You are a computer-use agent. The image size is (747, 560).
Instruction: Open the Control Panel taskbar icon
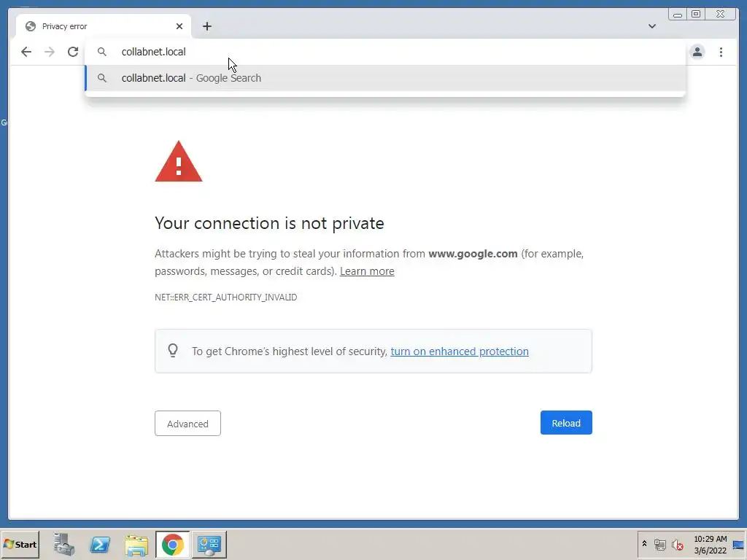click(x=209, y=544)
